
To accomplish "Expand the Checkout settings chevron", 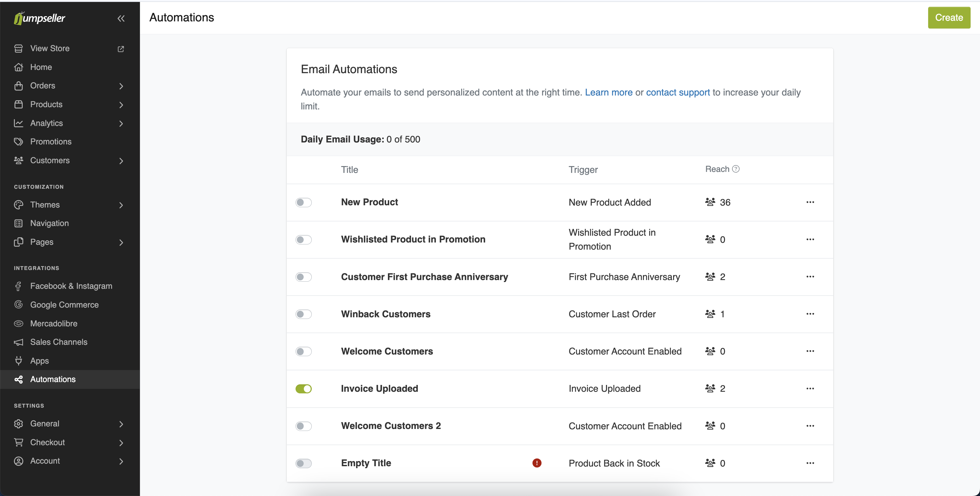I will click(x=121, y=442).
